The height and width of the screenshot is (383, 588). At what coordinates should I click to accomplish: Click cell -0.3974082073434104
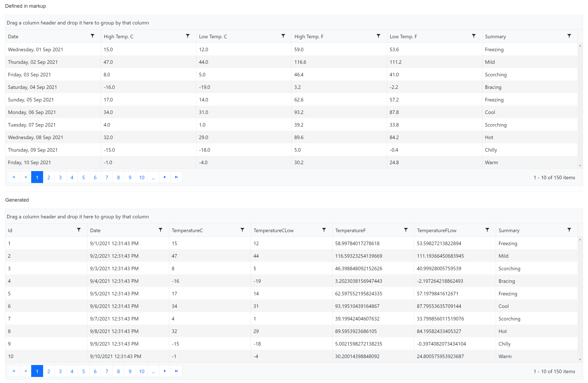coord(455,344)
